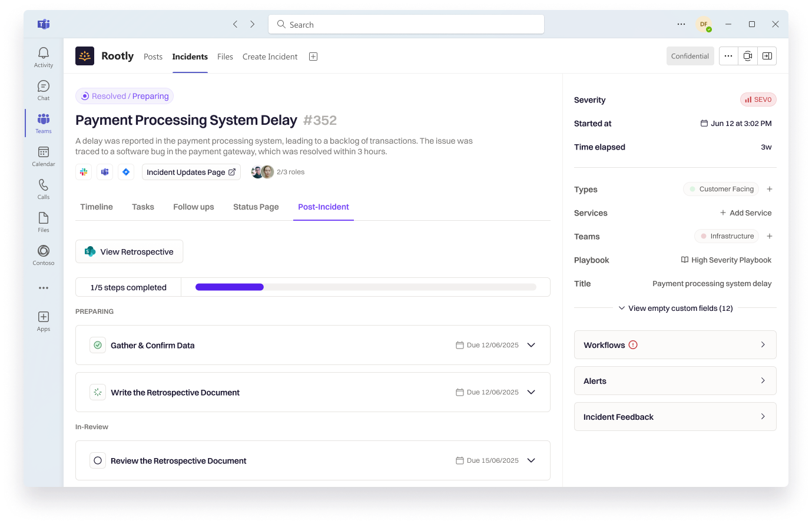The image size is (812, 524).
Task: Select Teams in left sidebar
Action: [44, 123]
